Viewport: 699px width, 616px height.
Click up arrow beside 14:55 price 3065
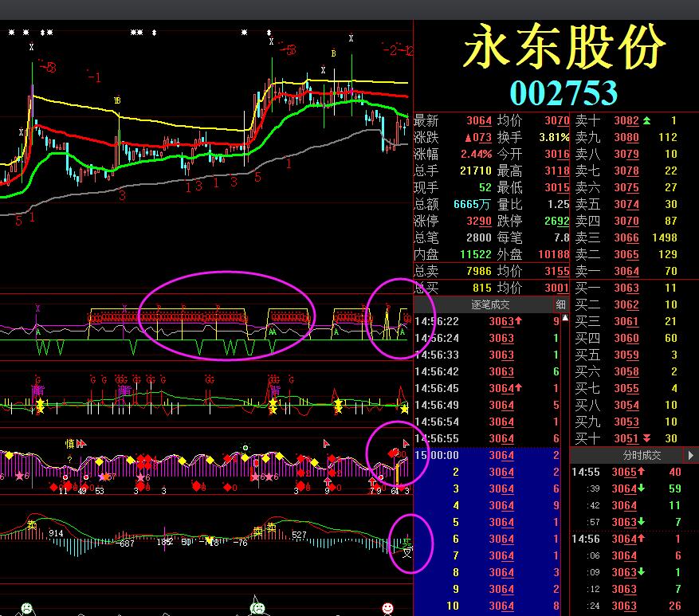tap(641, 471)
